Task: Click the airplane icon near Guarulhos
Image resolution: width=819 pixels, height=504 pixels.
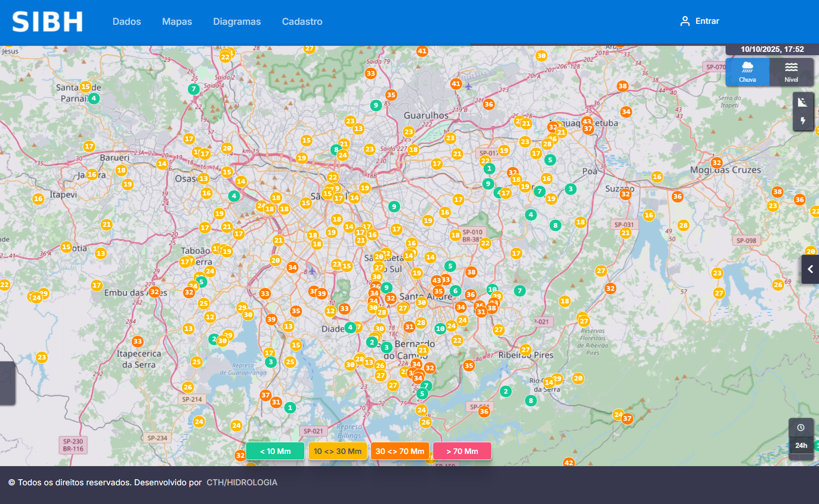Action: 468,86
